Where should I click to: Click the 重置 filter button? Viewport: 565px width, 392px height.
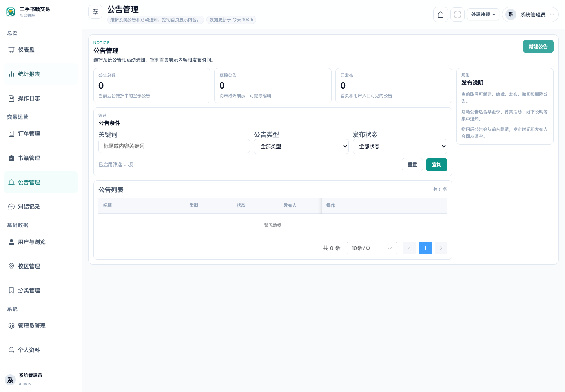(x=412, y=165)
